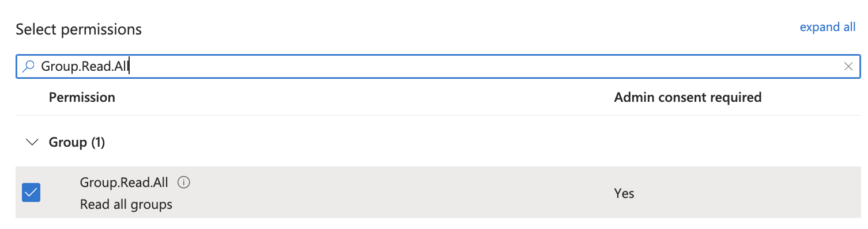Clear the search with the X icon
Viewport: 868px width, 229px height.
click(848, 66)
